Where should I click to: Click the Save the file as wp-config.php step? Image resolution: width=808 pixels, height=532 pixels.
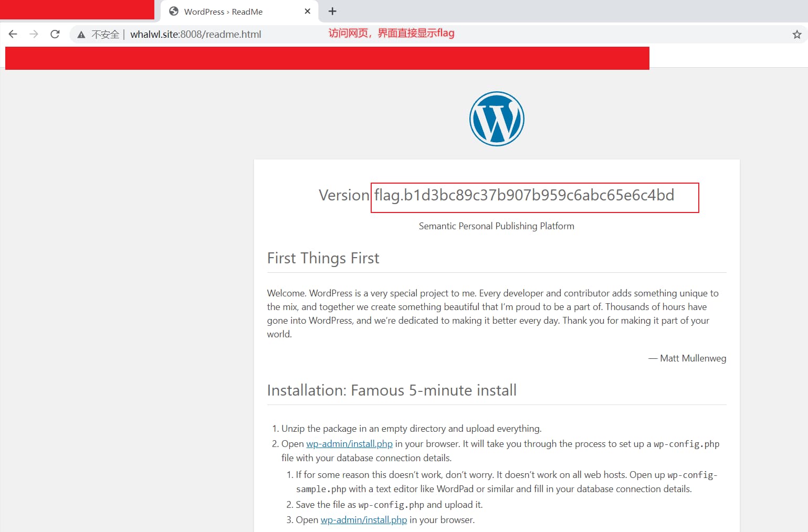click(389, 505)
